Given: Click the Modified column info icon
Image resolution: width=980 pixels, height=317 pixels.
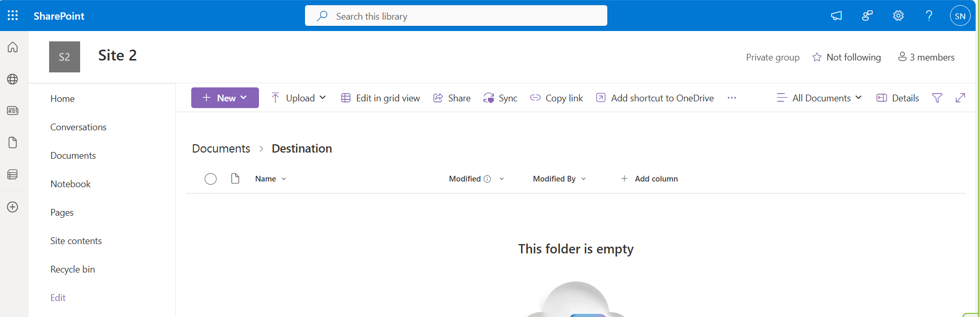Looking at the screenshot, I should coord(487,179).
